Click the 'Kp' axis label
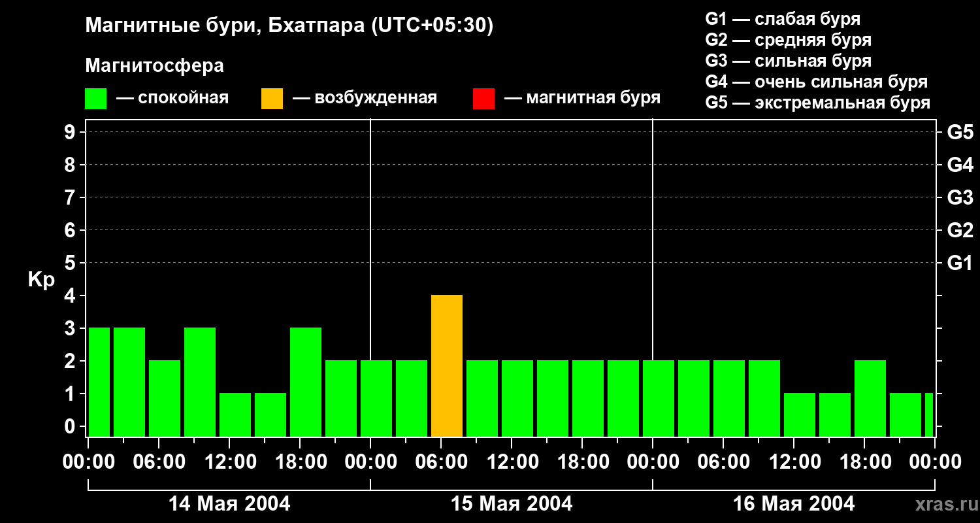Viewport: 980px width, 523px height. 41,280
